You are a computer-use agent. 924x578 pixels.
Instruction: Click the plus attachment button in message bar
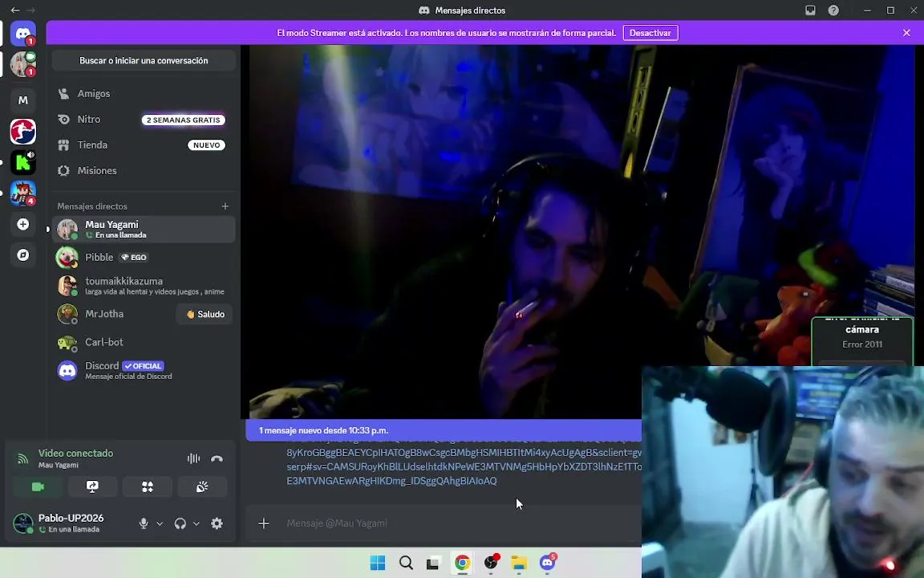click(263, 523)
